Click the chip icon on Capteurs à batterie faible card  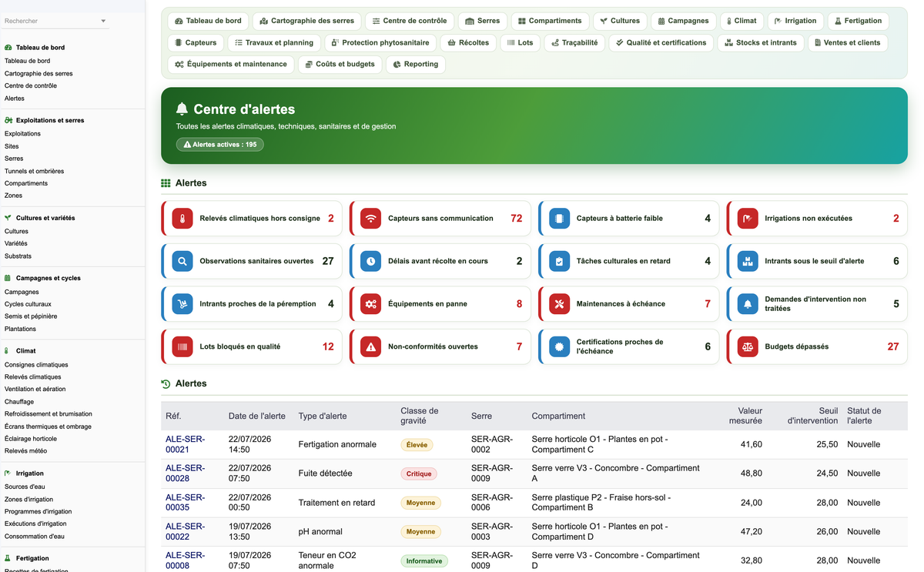pos(559,219)
